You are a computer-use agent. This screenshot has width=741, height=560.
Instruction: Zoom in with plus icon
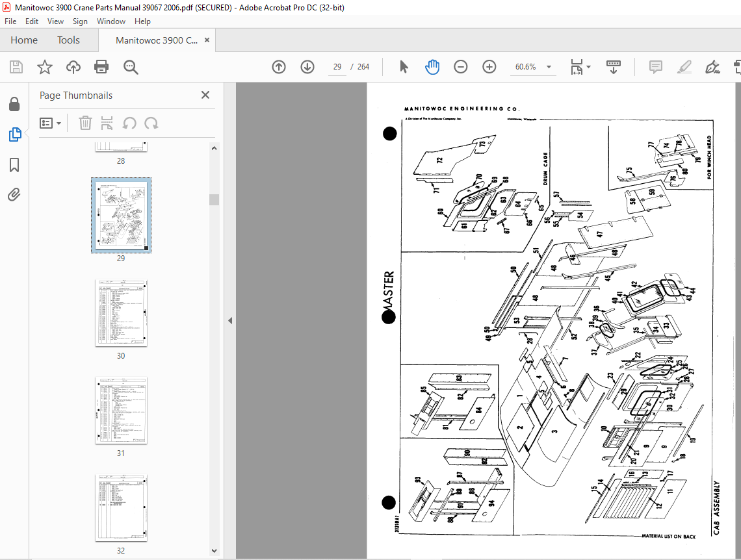tap(489, 67)
